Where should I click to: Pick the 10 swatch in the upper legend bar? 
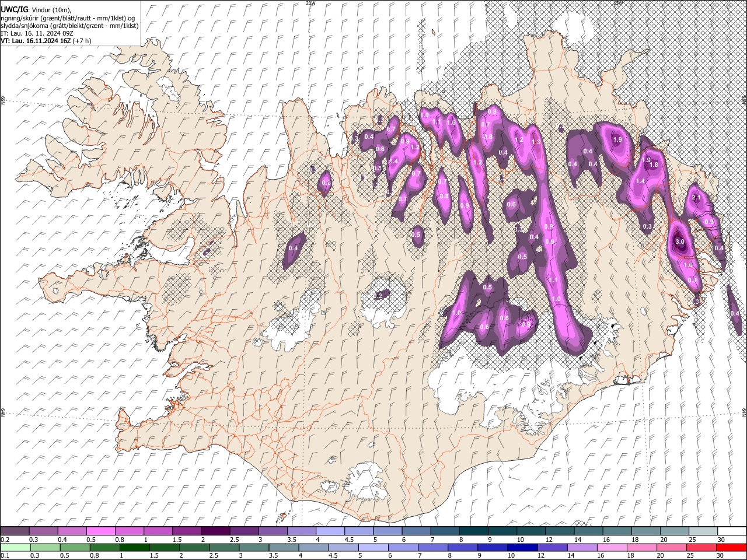point(530,531)
